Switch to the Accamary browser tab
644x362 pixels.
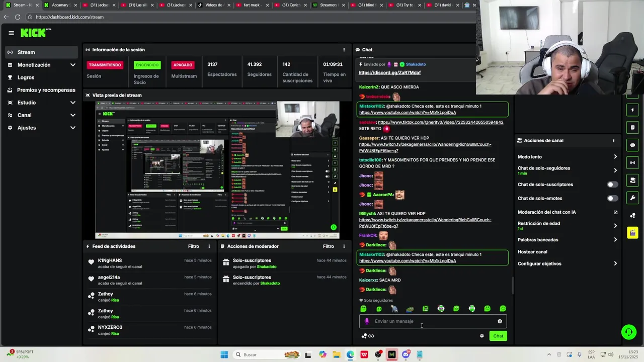[60, 5]
